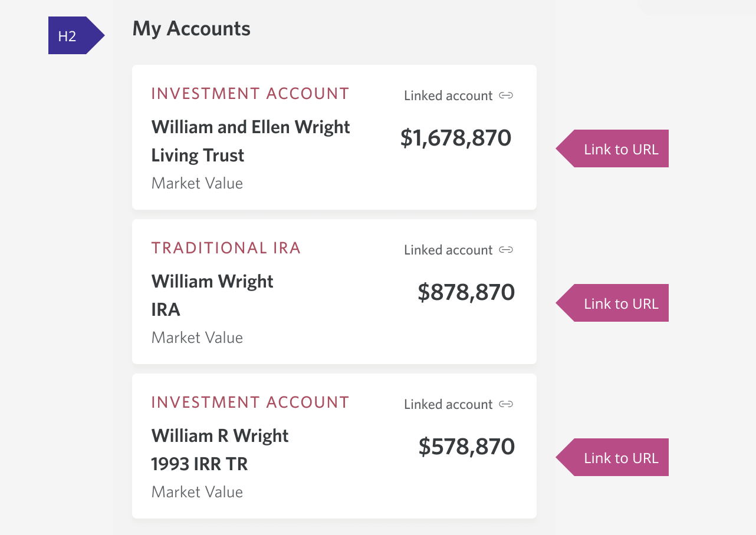Open the William Wright IRA account
The height and width of the screenshot is (535, 756).
(x=212, y=295)
